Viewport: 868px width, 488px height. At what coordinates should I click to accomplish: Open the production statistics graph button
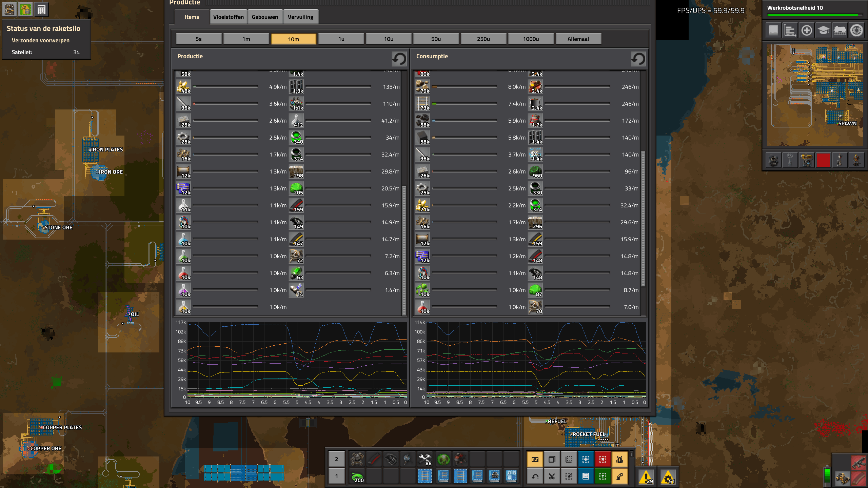coord(790,30)
